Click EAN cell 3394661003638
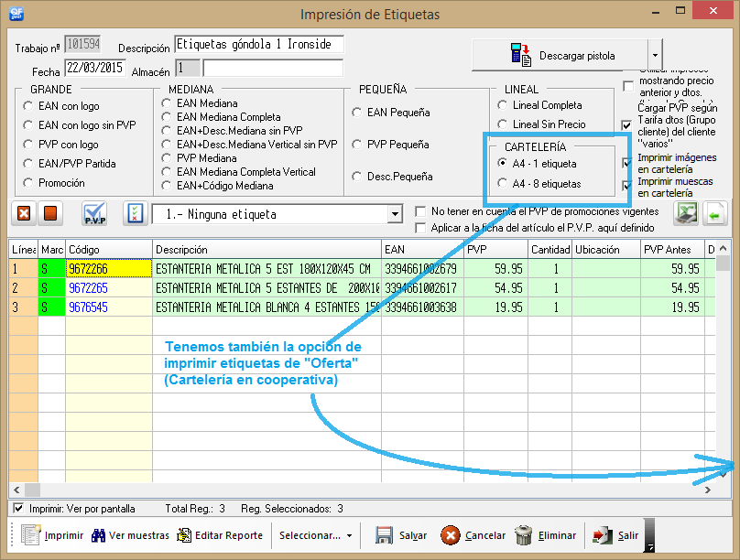740x560 pixels. coord(422,307)
